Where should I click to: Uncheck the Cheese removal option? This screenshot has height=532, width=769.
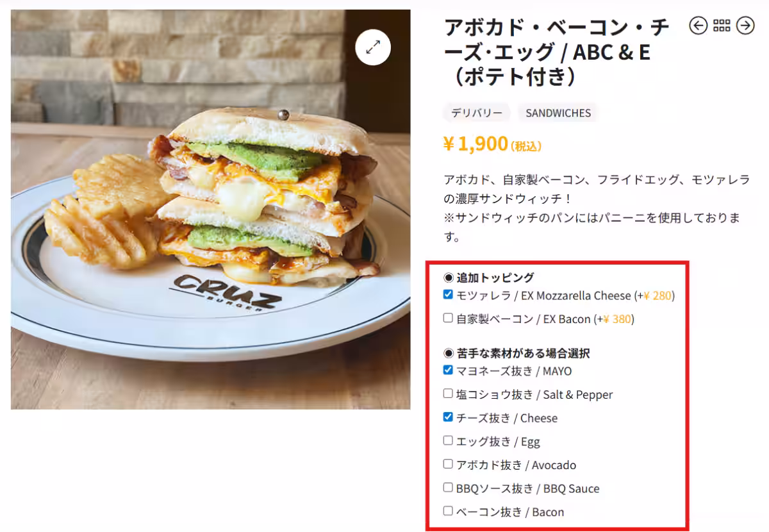[448, 417]
